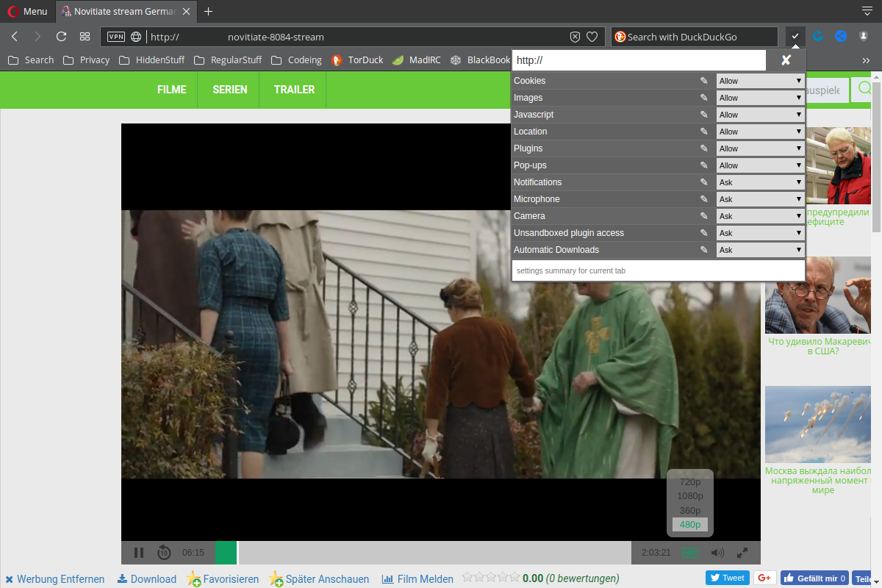Open the Pop-ups permission dropdown
The width and height of the screenshot is (882, 588).
[x=761, y=165]
